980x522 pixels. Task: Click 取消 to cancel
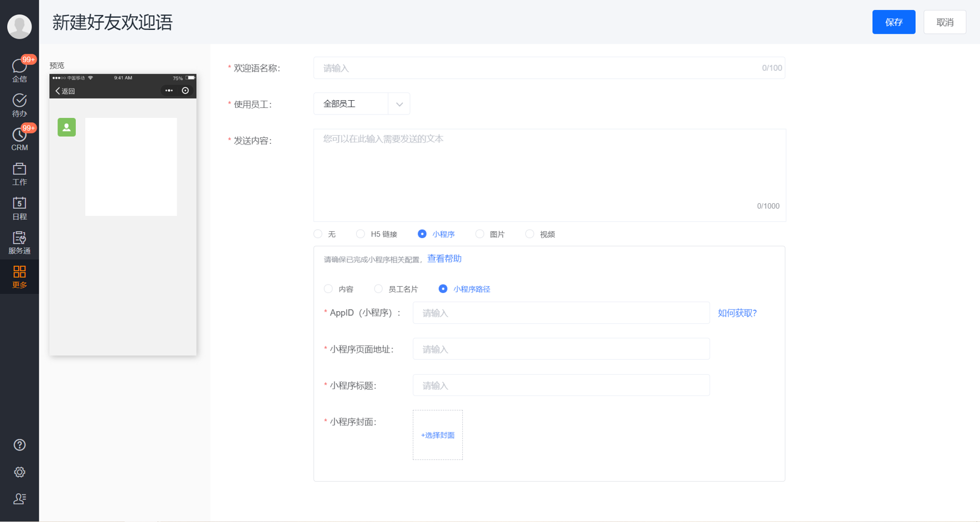coord(945,22)
